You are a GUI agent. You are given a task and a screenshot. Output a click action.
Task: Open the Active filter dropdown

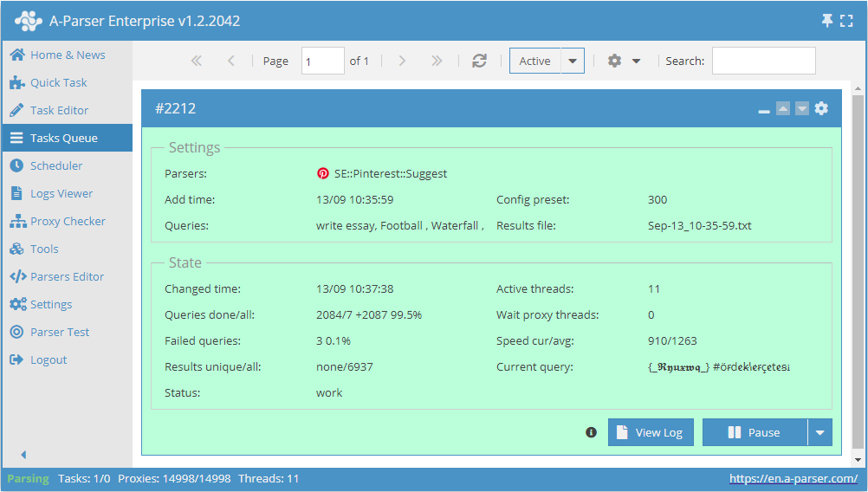573,61
